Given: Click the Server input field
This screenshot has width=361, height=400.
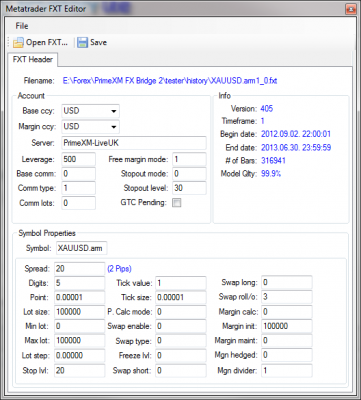Looking at the screenshot, I should [x=134, y=143].
